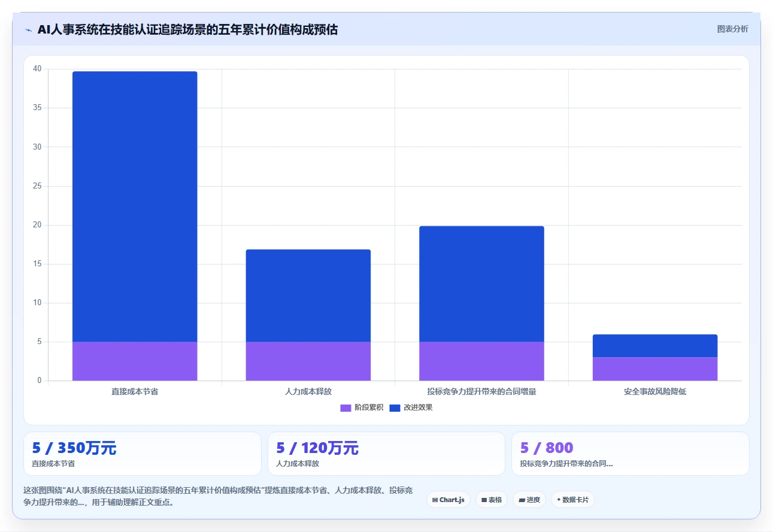Click the chart title text in the header
The width and height of the screenshot is (773, 532).
[187, 30]
